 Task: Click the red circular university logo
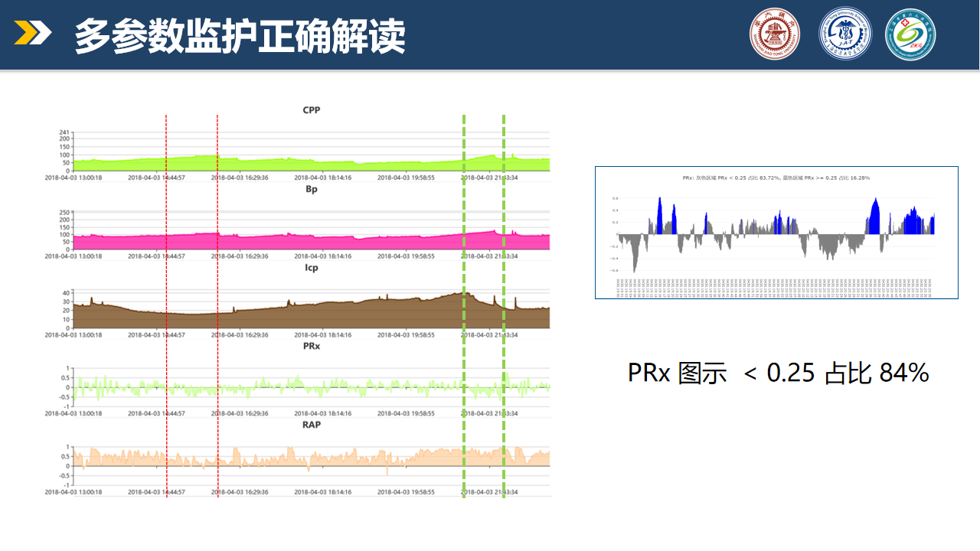pyautogui.click(x=773, y=34)
